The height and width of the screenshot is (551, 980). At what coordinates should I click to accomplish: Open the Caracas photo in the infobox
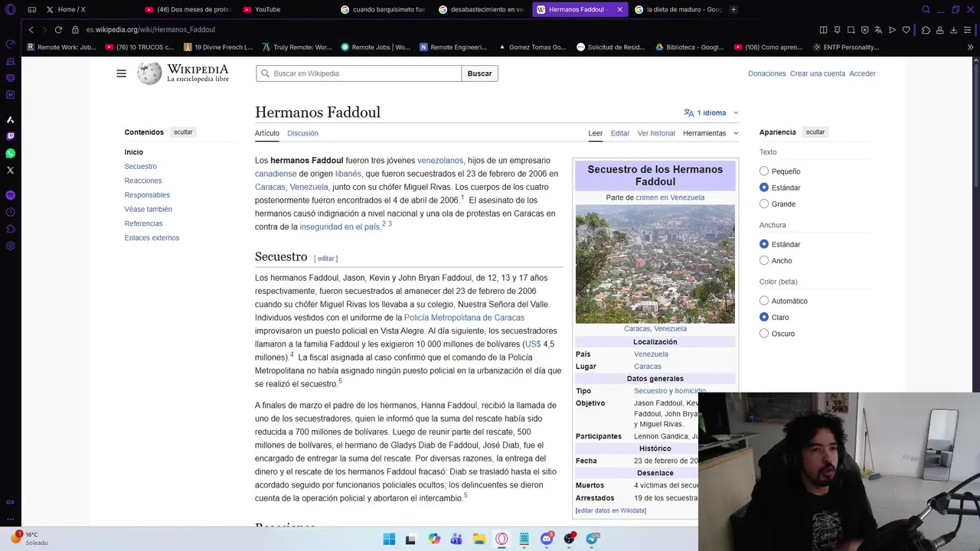point(655,264)
